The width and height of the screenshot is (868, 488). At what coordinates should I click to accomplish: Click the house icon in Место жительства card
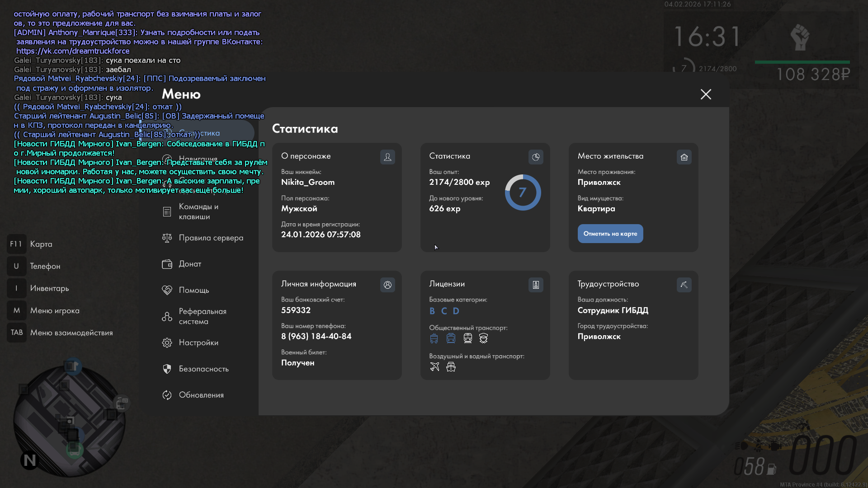point(684,157)
